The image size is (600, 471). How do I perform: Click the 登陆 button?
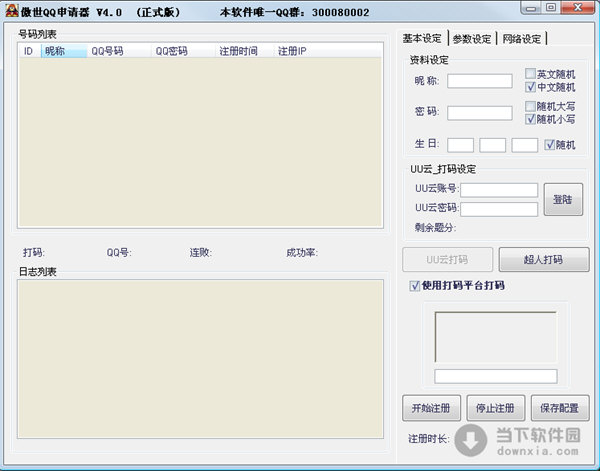(563, 199)
